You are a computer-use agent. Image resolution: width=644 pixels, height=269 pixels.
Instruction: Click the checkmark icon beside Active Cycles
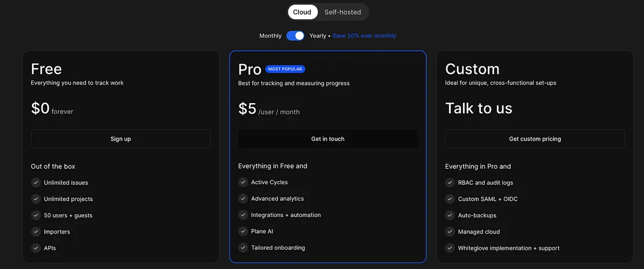(x=243, y=183)
